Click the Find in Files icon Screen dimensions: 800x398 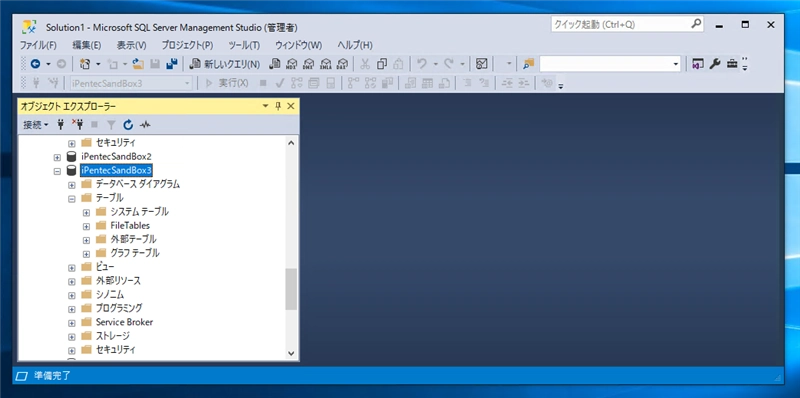click(528, 64)
